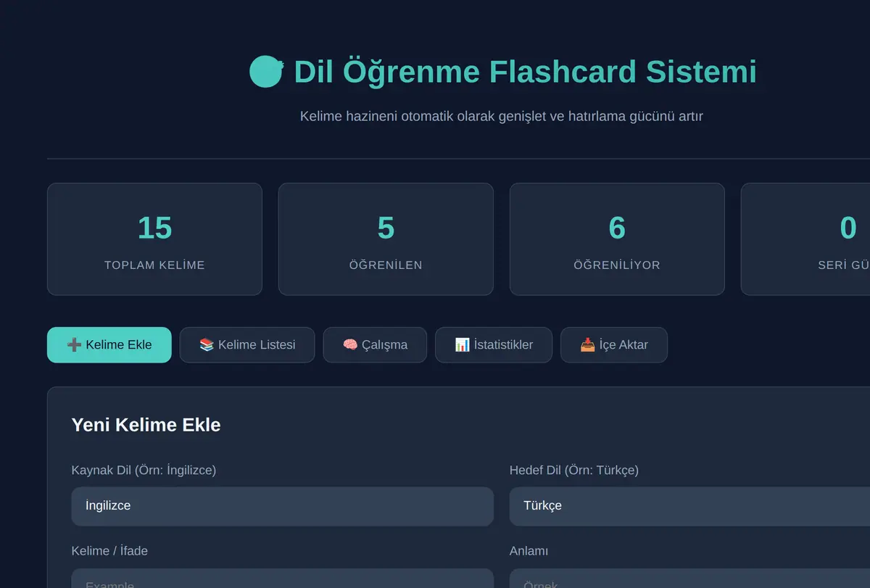This screenshot has width=870, height=588.
Task: Open the Kelime Ekle tab
Action: [109, 345]
